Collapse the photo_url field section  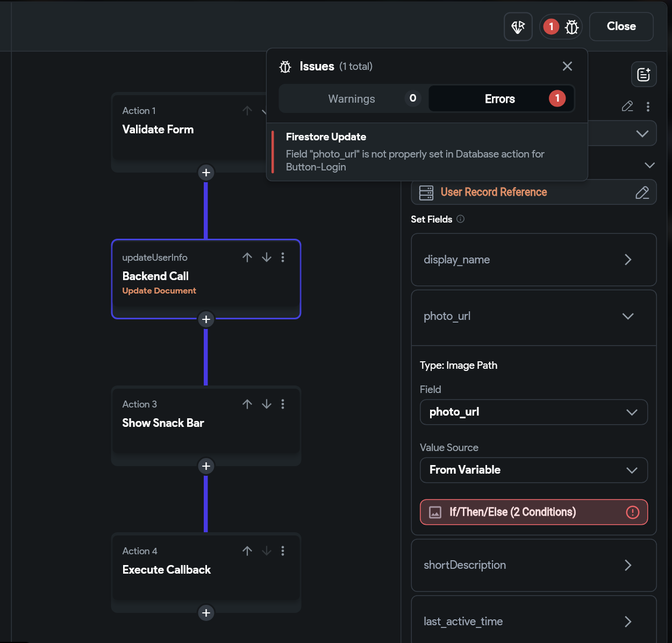click(628, 316)
